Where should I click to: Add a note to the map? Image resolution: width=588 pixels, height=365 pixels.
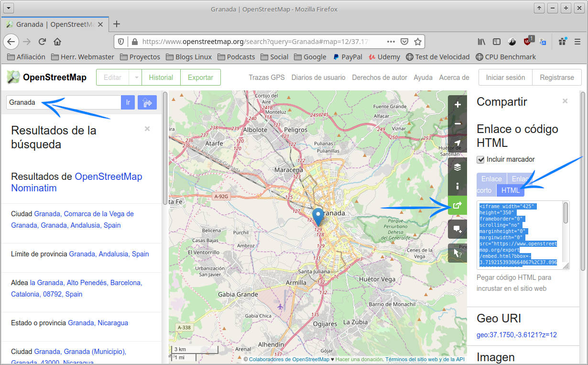pyautogui.click(x=457, y=229)
